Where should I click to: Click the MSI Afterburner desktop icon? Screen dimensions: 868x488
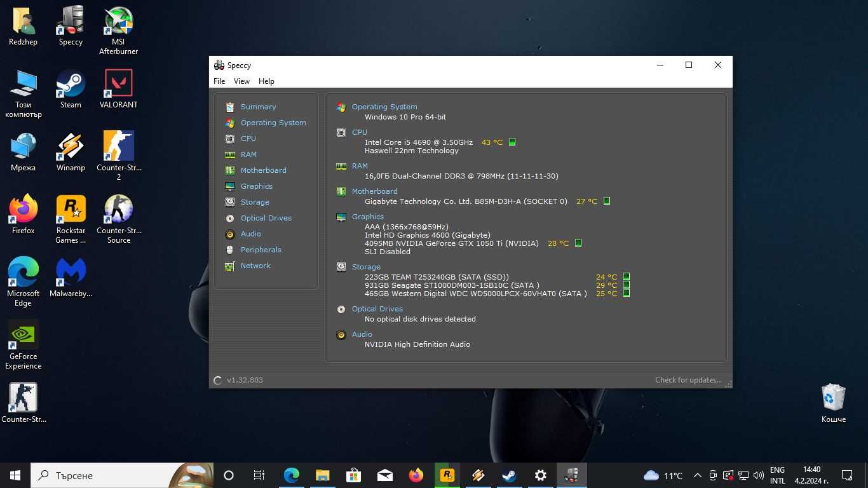(x=118, y=30)
